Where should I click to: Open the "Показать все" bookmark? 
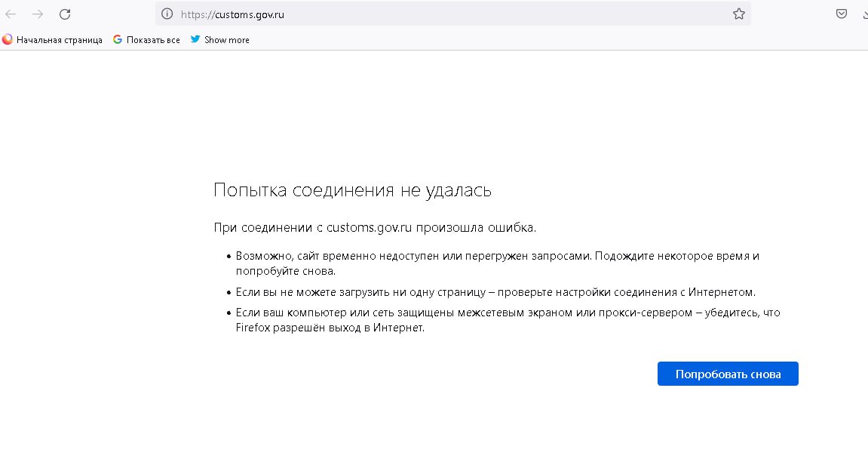coord(153,40)
